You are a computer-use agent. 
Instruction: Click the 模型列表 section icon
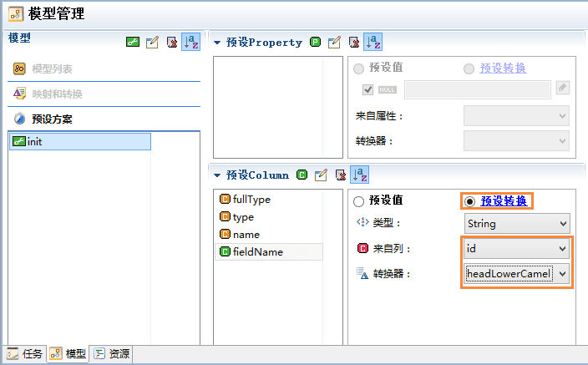coord(19,68)
